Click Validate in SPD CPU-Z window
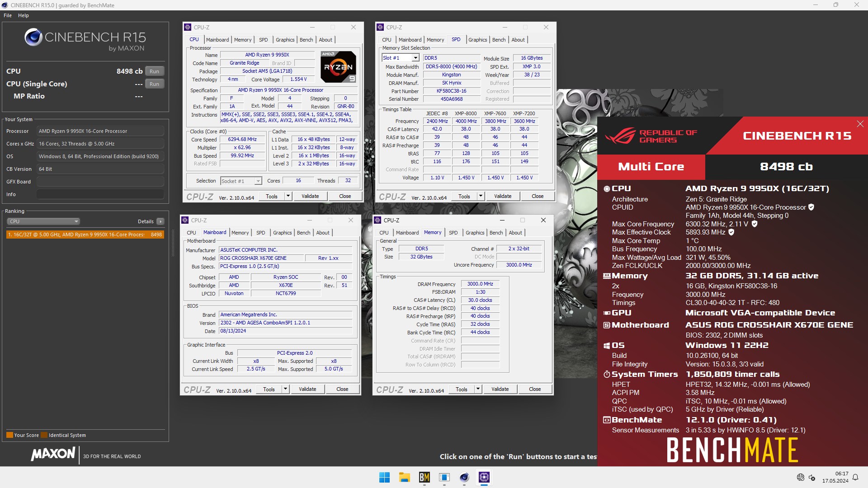Viewport: 868px width, 488px height. (503, 196)
